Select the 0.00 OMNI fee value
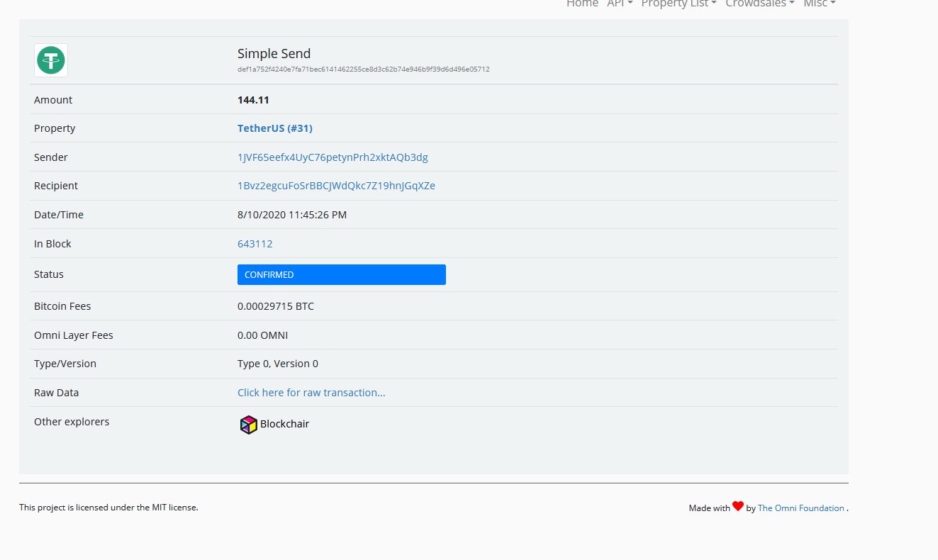 [x=262, y=335]
